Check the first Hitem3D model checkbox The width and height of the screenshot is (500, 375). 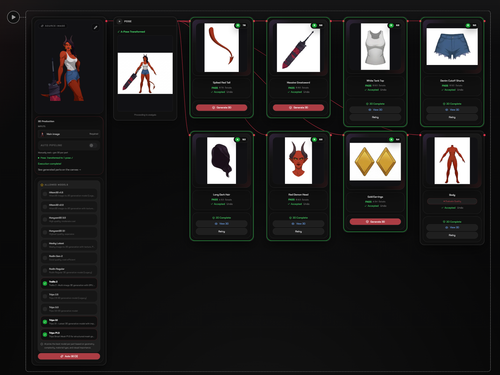[x=45, y=194]
